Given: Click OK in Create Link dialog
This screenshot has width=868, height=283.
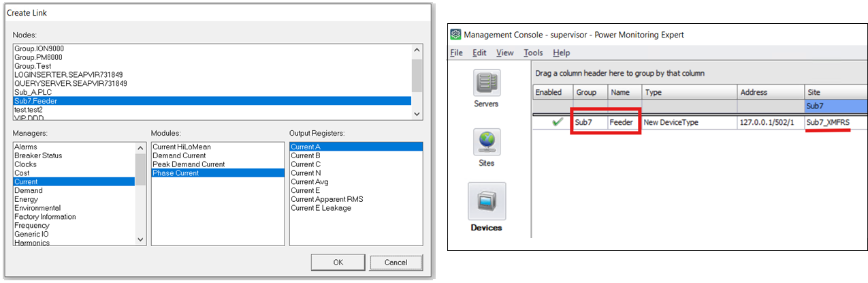Looking at the screenshot, I should [x=338, y=262].
